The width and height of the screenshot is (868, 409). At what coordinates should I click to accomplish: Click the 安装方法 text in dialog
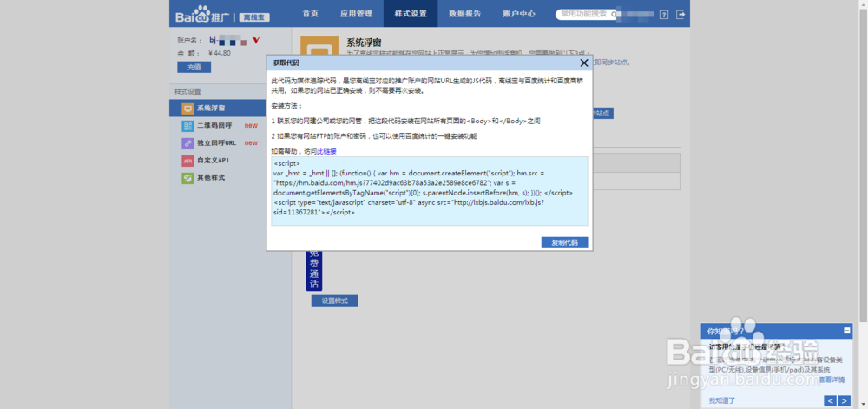click(287, 106)
